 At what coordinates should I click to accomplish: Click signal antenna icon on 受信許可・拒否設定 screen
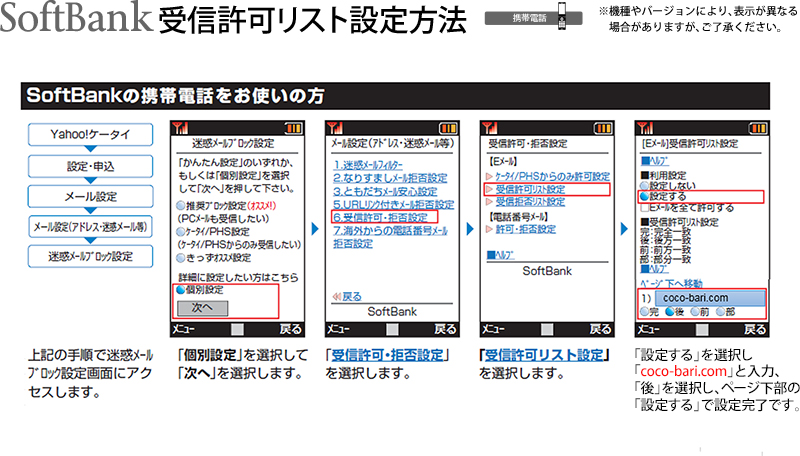point(490,128)
